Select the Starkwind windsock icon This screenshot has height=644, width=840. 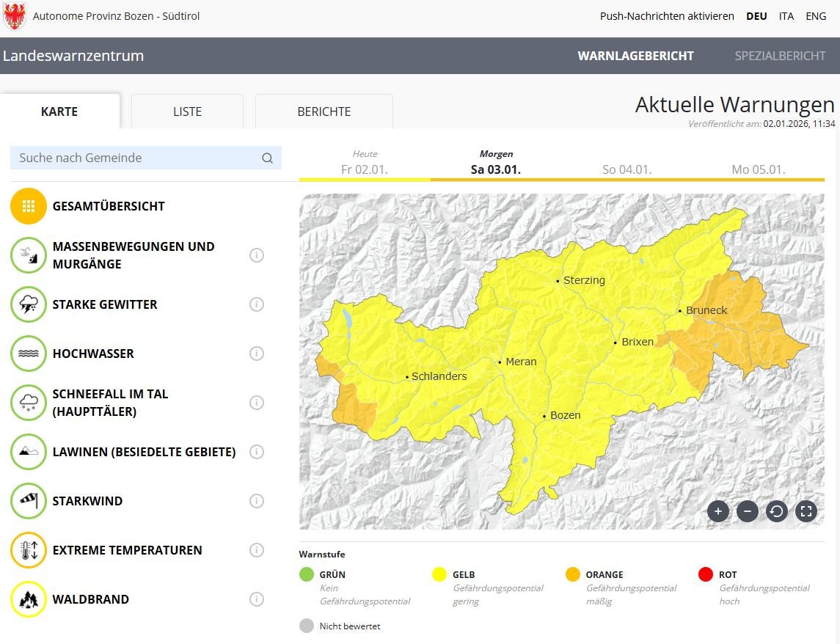point(29,501)
